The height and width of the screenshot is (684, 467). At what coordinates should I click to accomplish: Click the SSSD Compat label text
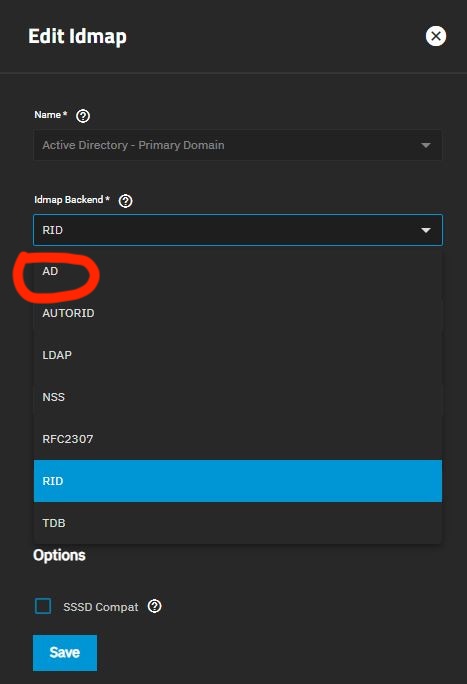coord(101,607)
